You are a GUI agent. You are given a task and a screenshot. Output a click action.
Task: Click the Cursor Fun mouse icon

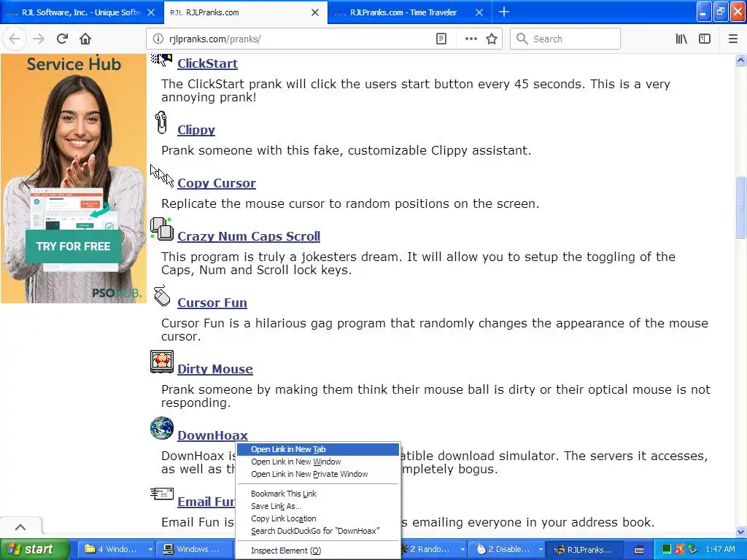[x=162, y=295]
